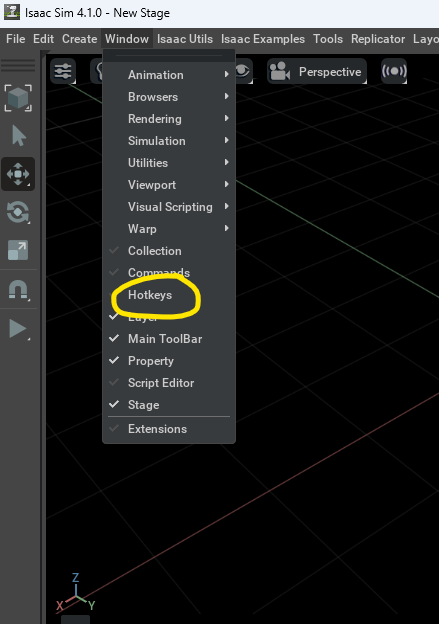The height and width of the screenshot is (624, 439).
Task: Toggle the Collection window
Action: 169,251
